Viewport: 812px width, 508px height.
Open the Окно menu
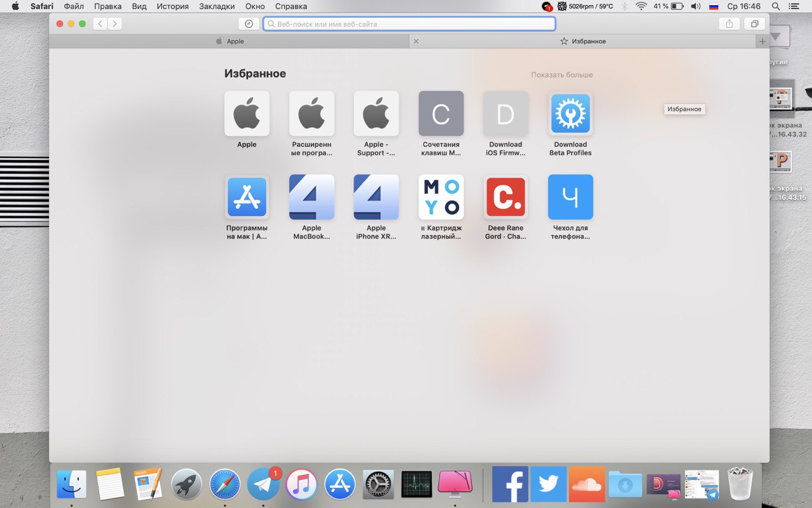[x=255, y=6]
